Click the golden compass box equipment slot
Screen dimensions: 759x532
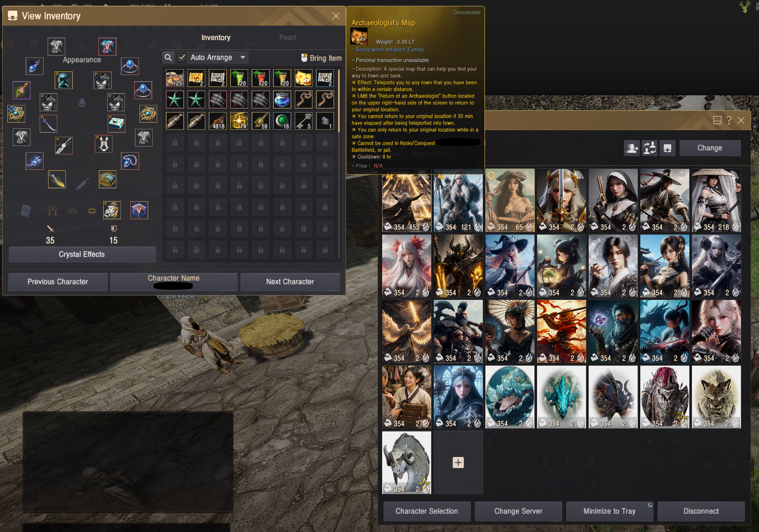[x=108, y=179]
